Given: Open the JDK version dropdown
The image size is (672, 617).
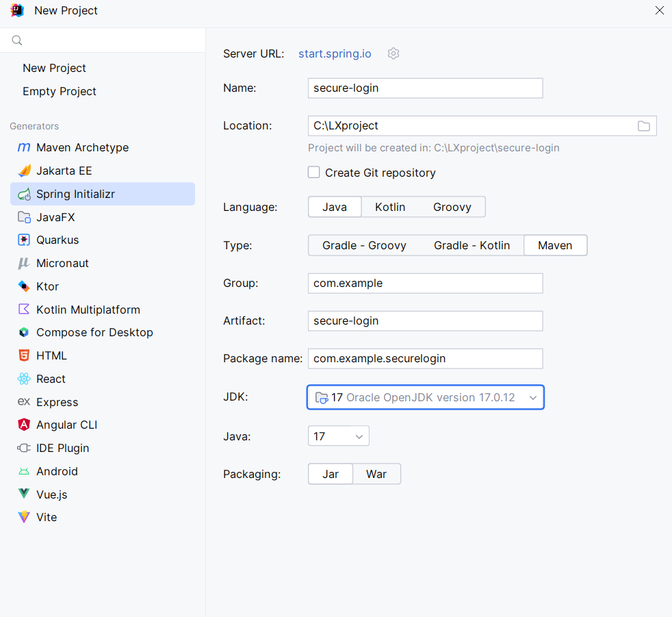Looking at the screenshot, I should click(426, 397).
